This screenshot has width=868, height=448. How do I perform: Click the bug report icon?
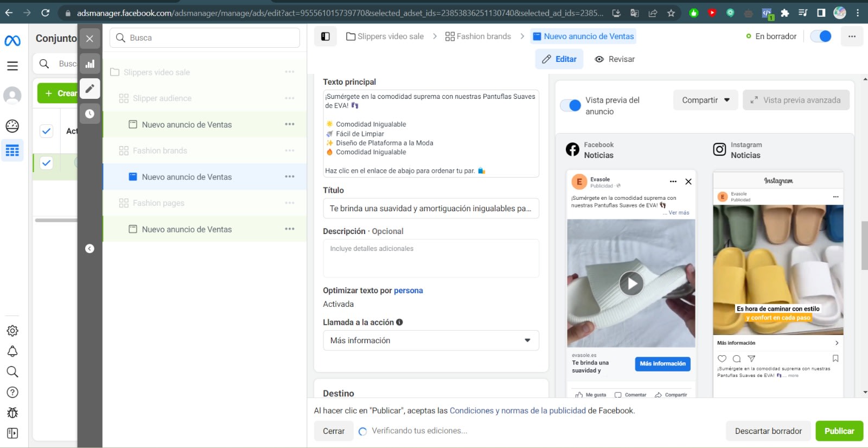pos(12,413)
